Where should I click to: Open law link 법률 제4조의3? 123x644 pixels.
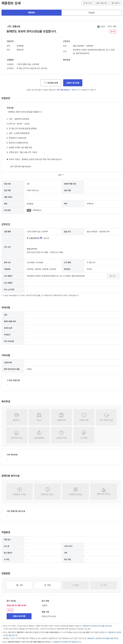(x=97, y=626)
